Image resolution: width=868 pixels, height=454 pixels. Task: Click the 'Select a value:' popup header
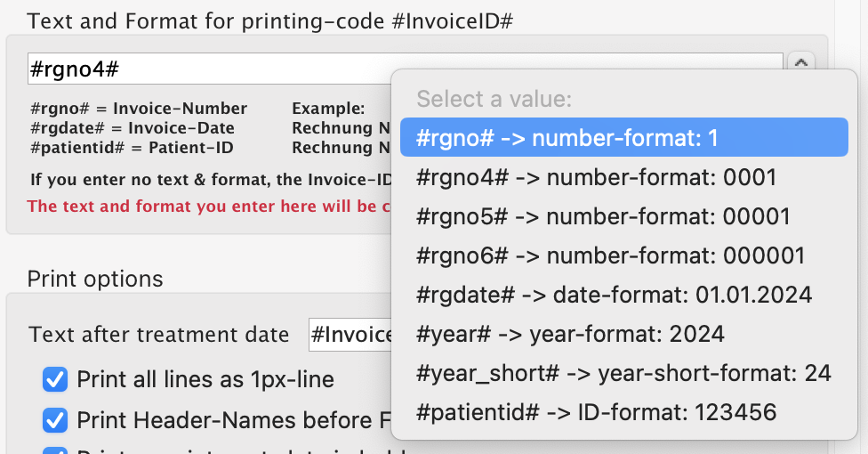(x=494, y=98)
